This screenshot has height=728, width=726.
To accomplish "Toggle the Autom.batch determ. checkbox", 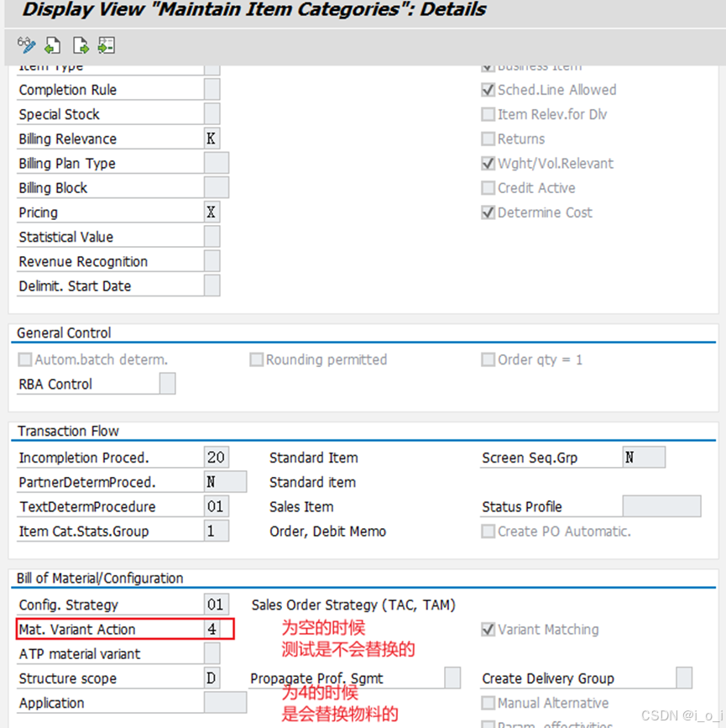I will [24, 359].
